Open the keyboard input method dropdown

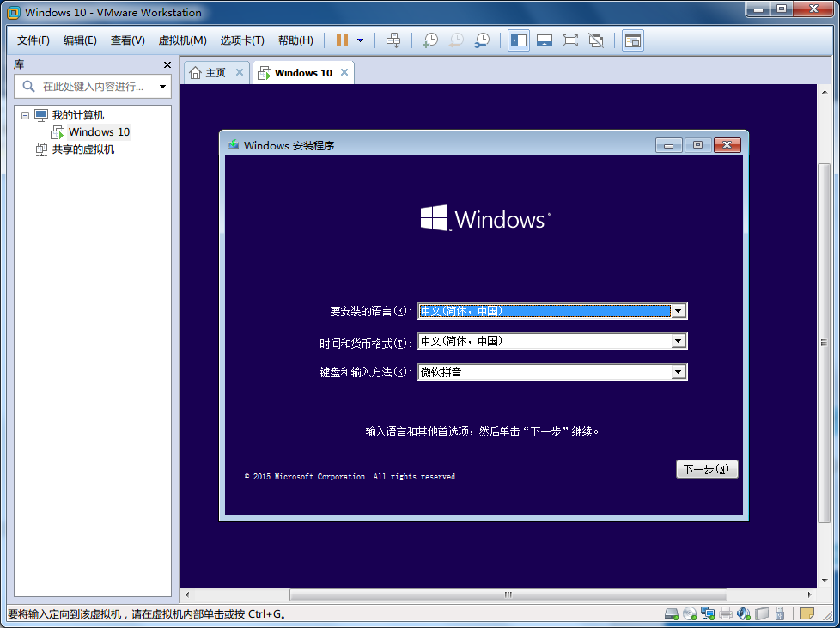coord(679,372)
